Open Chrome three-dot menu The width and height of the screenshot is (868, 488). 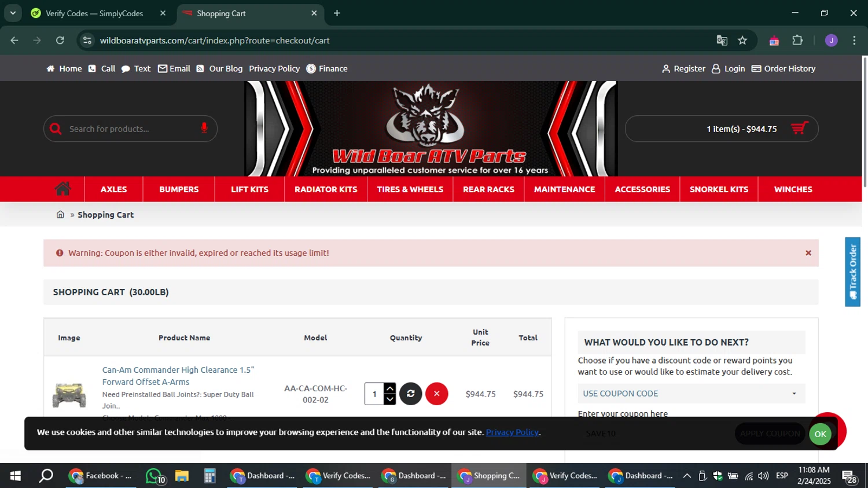point(854,41)
